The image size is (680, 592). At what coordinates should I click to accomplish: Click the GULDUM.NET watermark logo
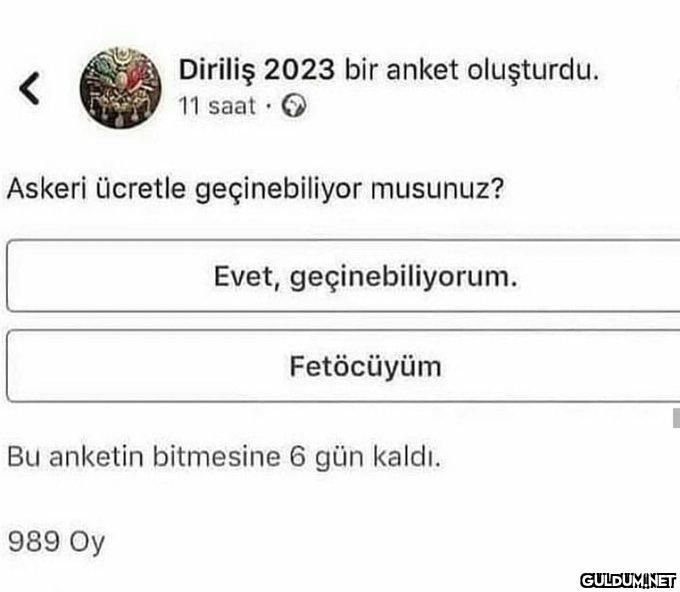(x=628, y=580)
